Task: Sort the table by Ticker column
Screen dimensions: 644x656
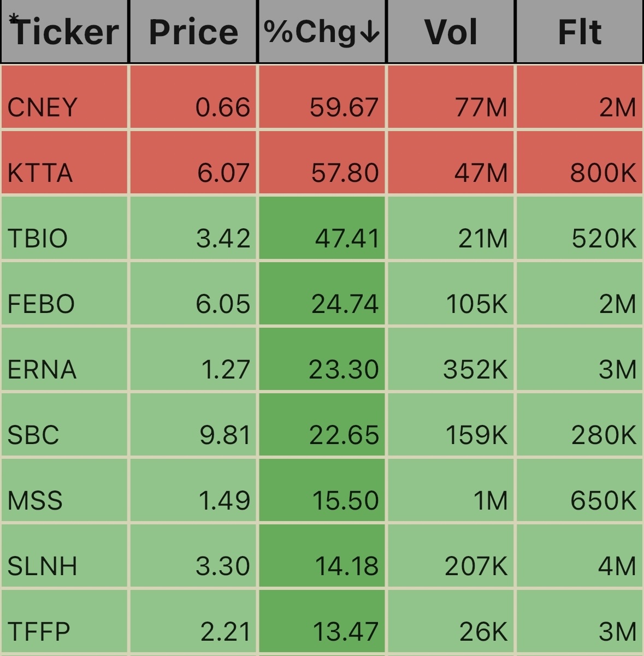Action: pyautogui.click(x=64, y=32)
